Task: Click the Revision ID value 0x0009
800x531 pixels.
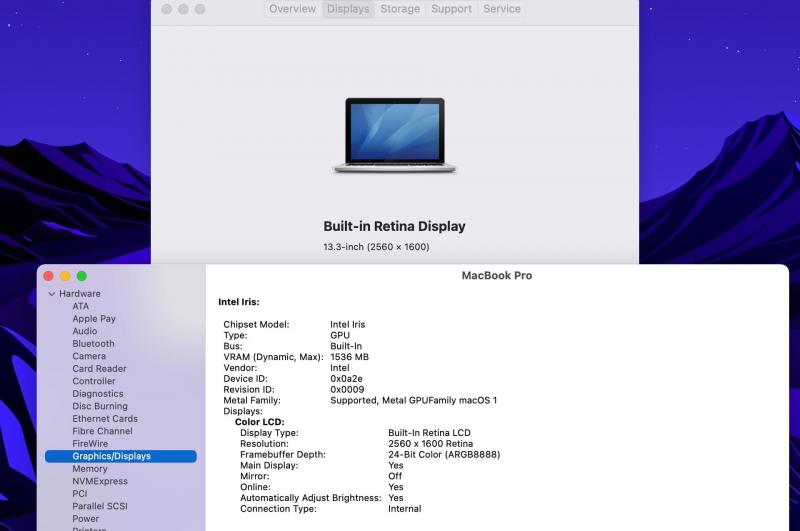Action: pos(347,389)
